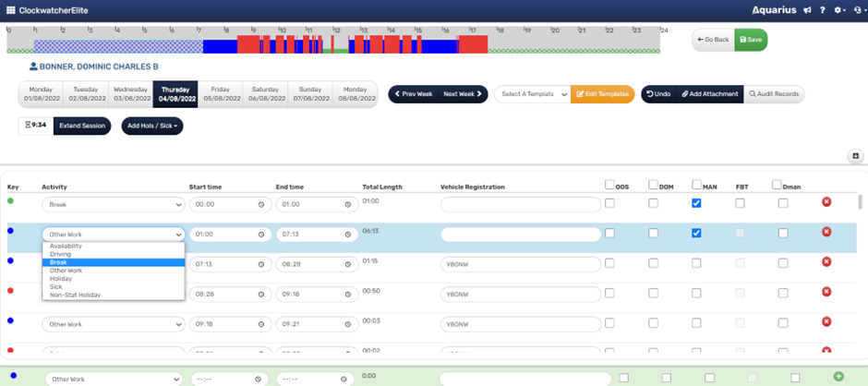This screenshot has height=386, width=868.
Task: Open the help question mark icon
Action: click(x=822, y=9)
